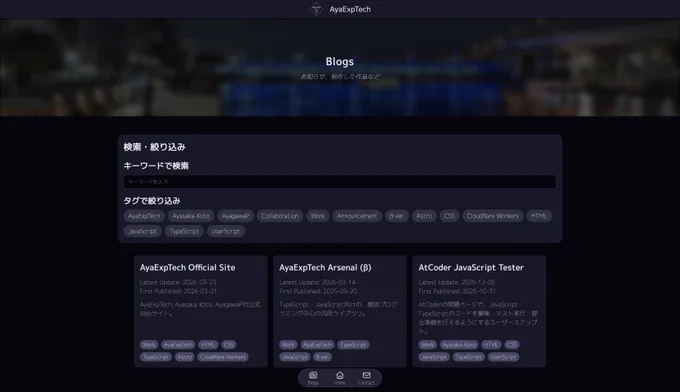Viewport: 680px width, 392px height.
Task: Click the AyaExpTech diamond logo icon
Action: 316,9
